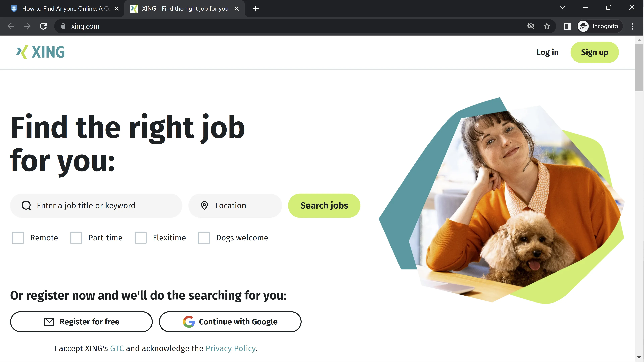Close the XING tab
The width and height of the screenshot is (644, 362).
(237, 9)
